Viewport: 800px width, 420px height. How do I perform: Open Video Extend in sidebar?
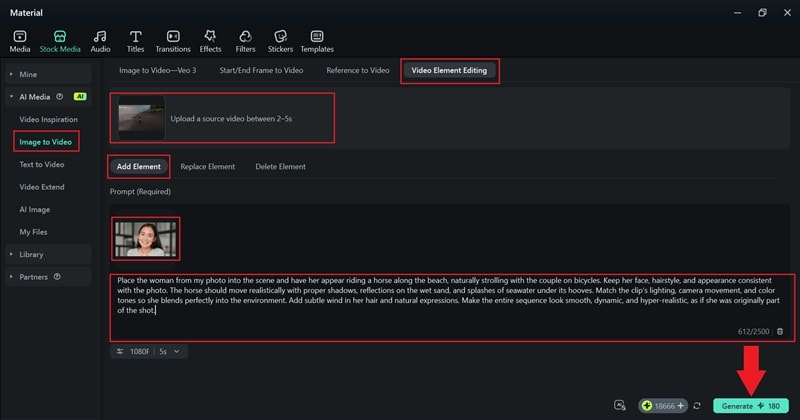click(42, 187)
